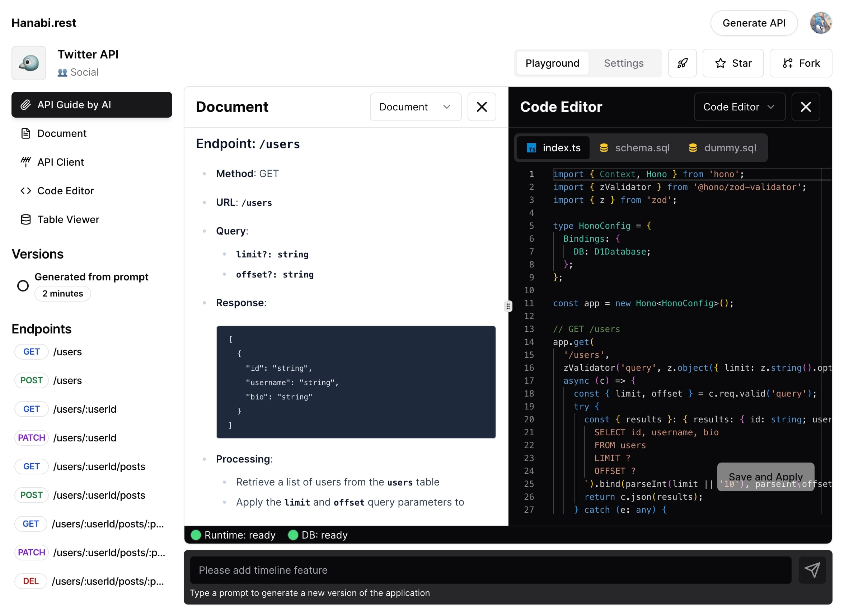Click the "// GET /users" comment line
The width and height of the screenshot is (844, 616).
point(586,329)
